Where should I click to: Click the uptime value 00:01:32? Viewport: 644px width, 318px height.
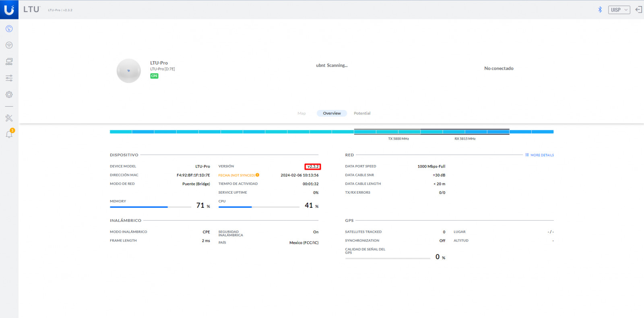[311, 184]
